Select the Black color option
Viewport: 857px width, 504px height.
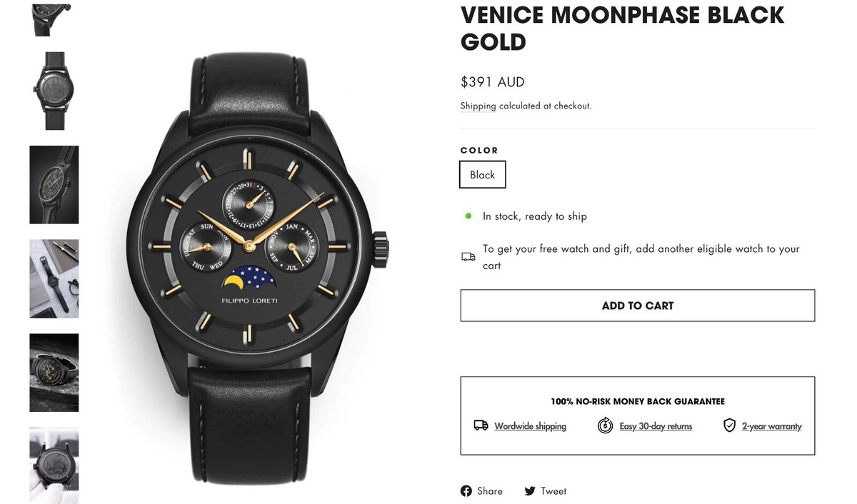tap(482, 174)
